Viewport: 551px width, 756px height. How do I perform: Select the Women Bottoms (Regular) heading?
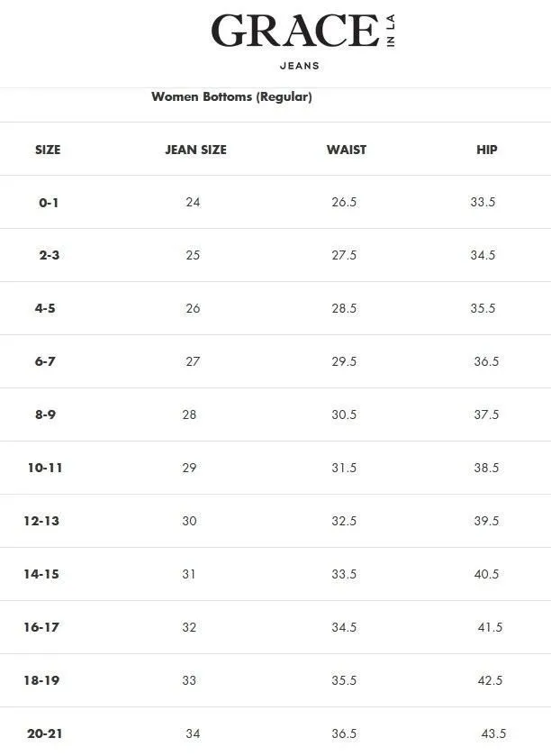(231, 96)
